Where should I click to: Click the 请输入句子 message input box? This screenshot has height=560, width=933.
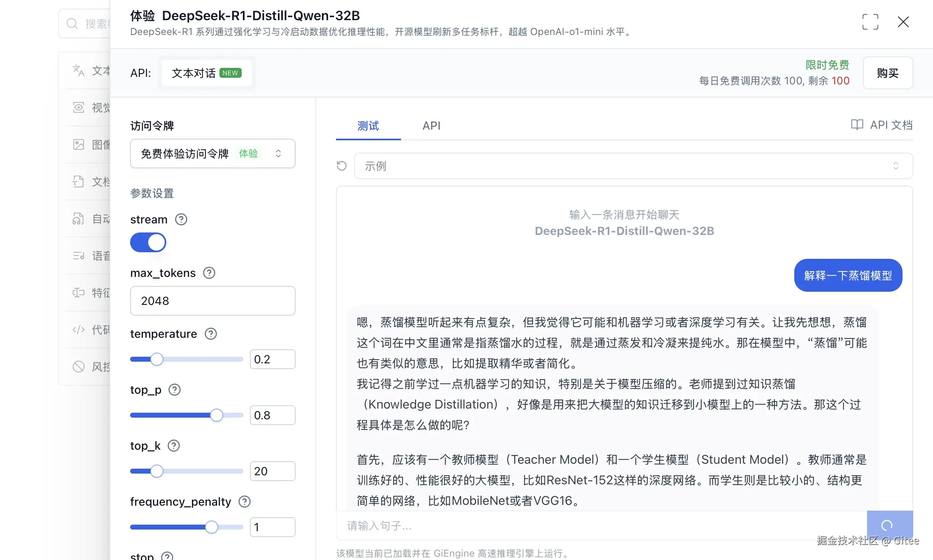coord(601,525)
